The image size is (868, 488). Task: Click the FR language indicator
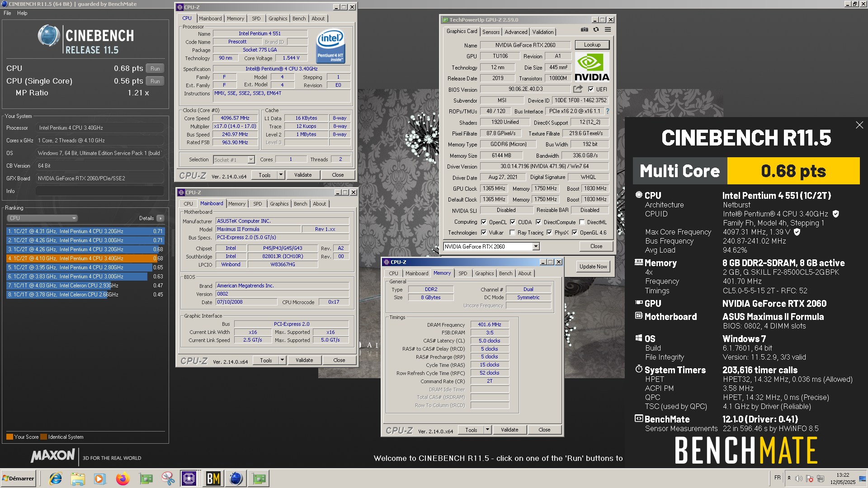point(777,478)
